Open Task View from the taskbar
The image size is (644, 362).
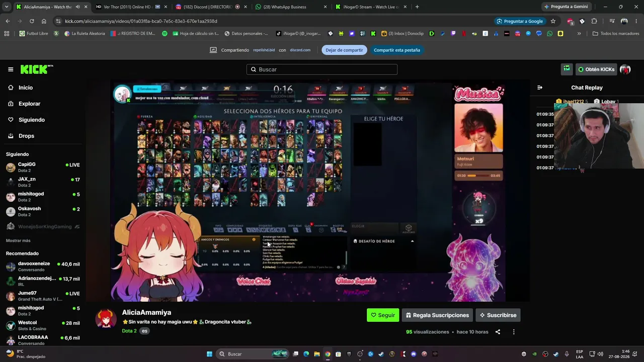click(296, 354)
